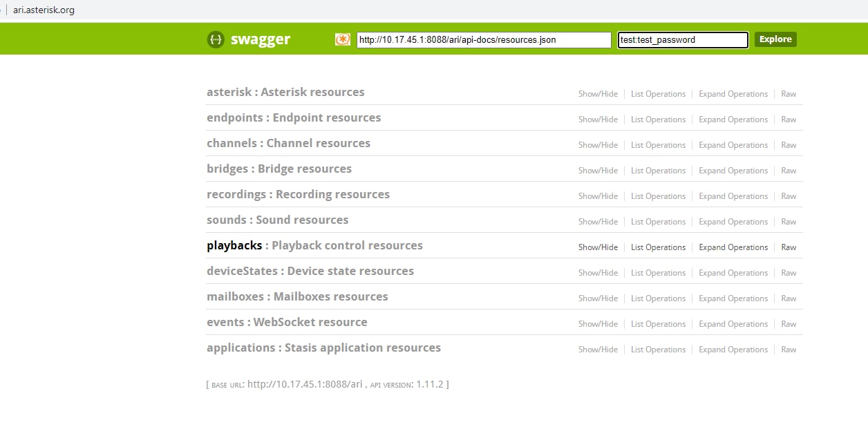Open Raw link for endpoints resources
The height and width of the screenshot is (447, 868).
789,120
